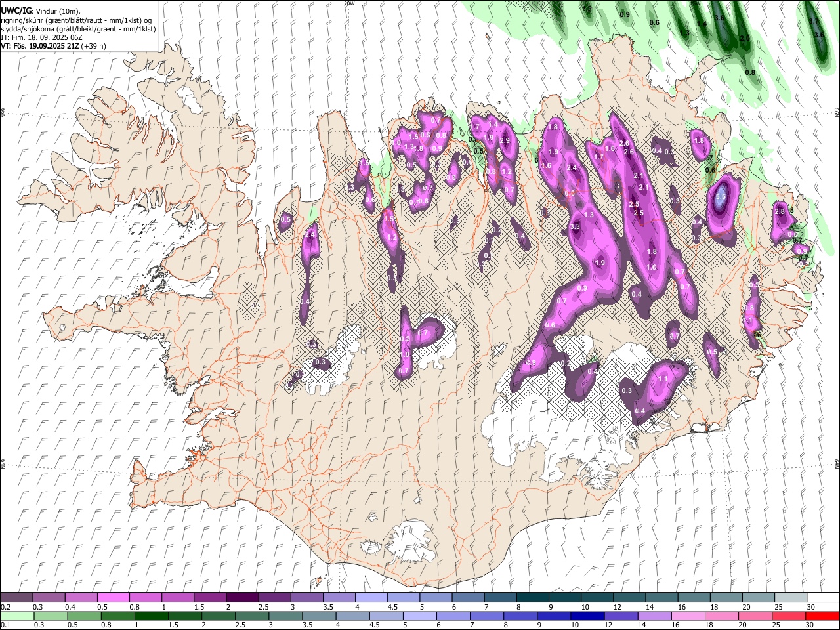
Task: Click the 'rigning/skúrir' rain description line
Action: tap(76, 20)
